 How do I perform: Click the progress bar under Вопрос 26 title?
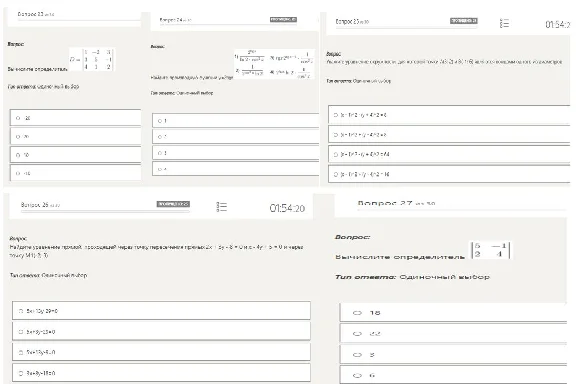105,211
